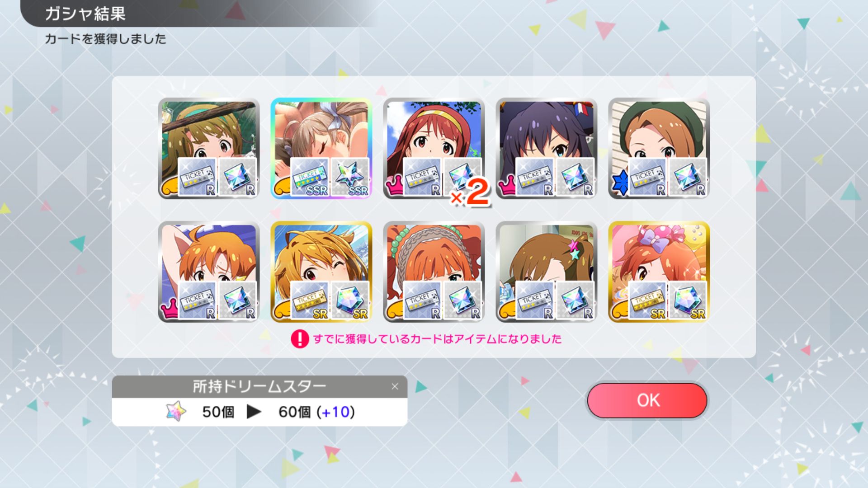Click the SSR ticket icon on rainbow card
Viewport: 868px width, 488px height.
point(310,177)
